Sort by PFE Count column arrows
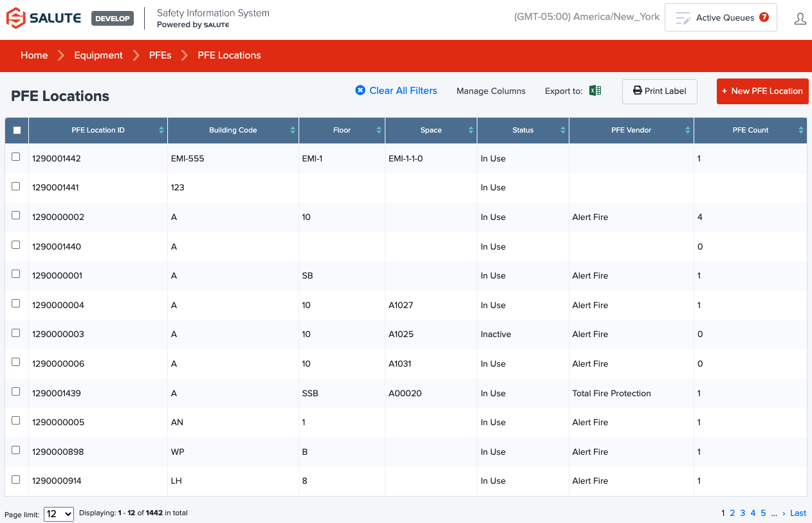The image size is (812, 523). pos(801,130)
